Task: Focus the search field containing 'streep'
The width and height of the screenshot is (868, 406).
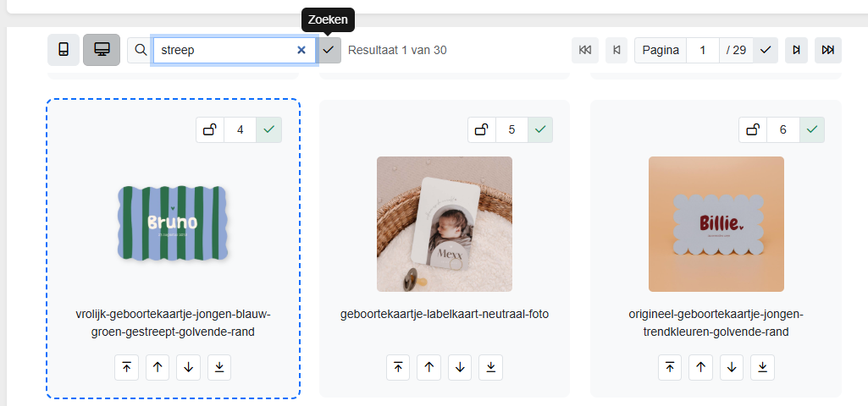Action: (235, 50)
